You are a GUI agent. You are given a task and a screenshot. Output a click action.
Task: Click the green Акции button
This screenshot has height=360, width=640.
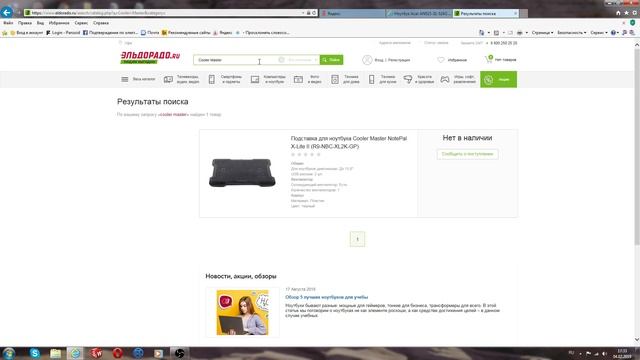(498, 79)
